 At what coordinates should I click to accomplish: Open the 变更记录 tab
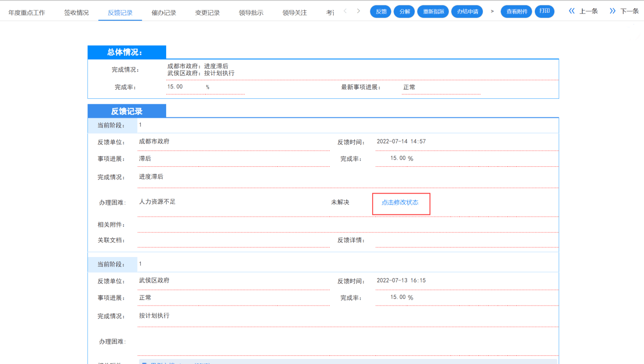coord(207,13)
